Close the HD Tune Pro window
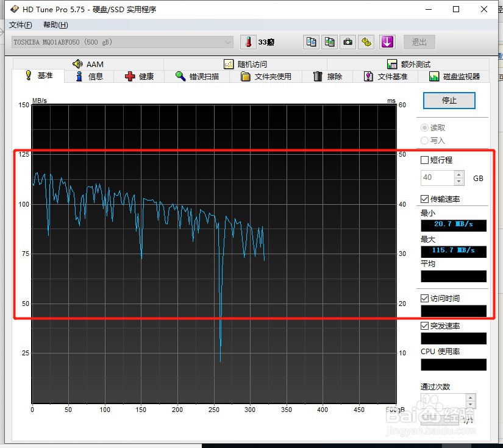 (x=484, y=9)
